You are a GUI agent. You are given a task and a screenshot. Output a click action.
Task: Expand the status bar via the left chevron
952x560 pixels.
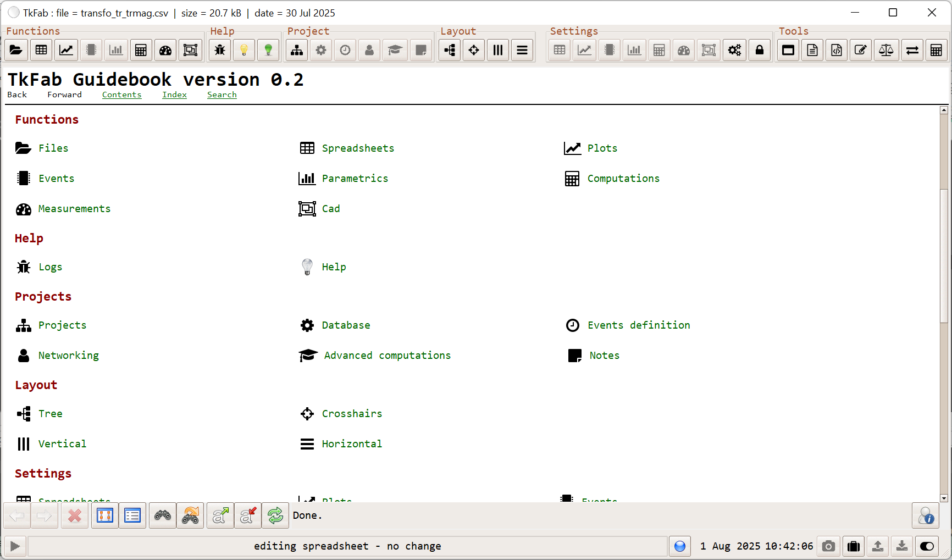tap(15, 546)
